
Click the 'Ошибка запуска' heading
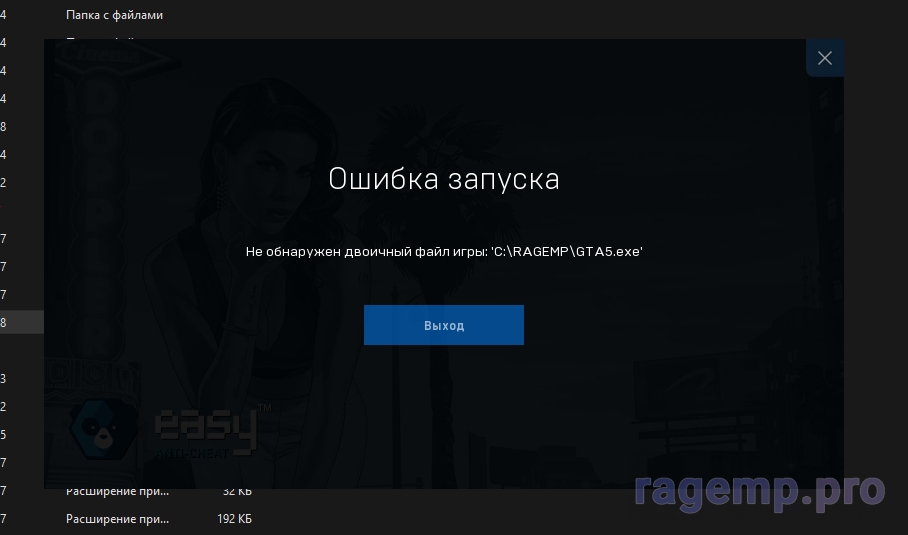444,179
